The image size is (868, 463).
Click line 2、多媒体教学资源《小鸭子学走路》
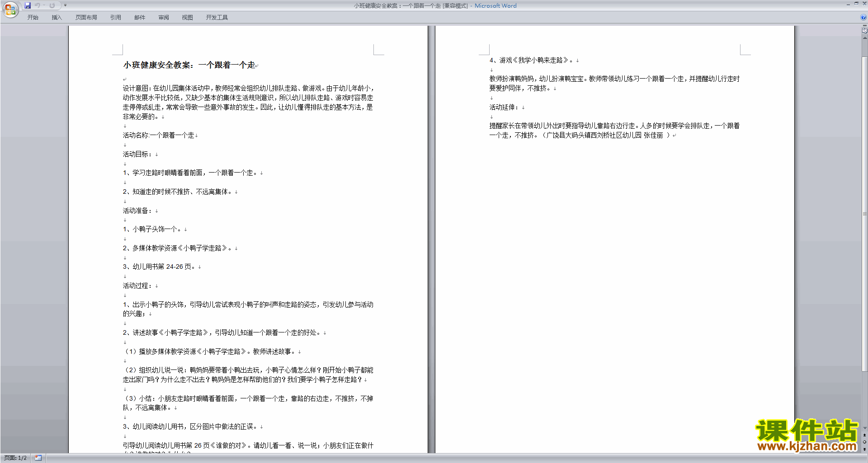coord(178,248)
